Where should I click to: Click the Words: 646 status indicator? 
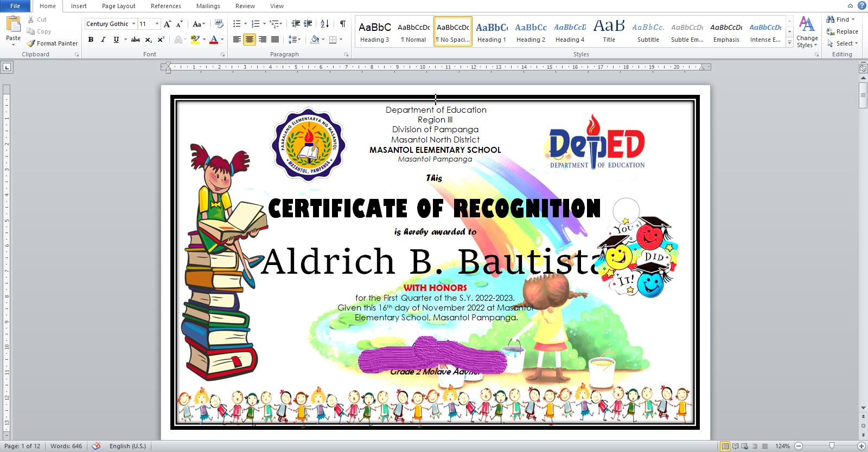pos(66,446)
